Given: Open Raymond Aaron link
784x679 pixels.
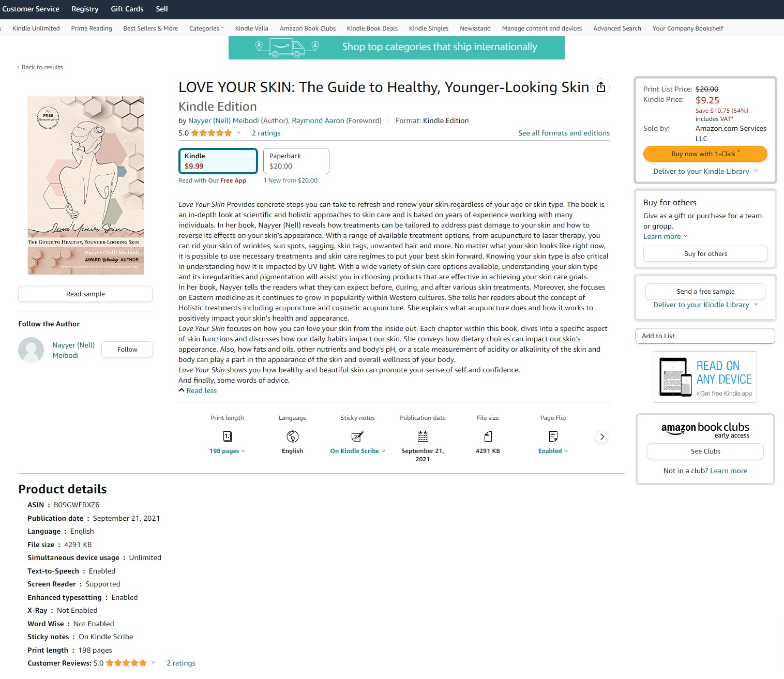Looking at the screenshot, I should (x=318, y=120).
